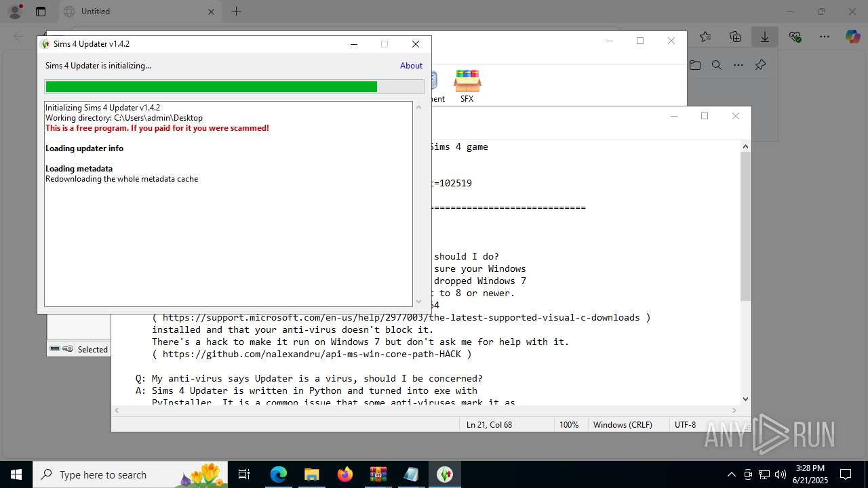Image resolution: width=868 pixels, height=488 pixels.
Task: Open Windows notification center
Action: pyautogui.click(x=846, y=474)
